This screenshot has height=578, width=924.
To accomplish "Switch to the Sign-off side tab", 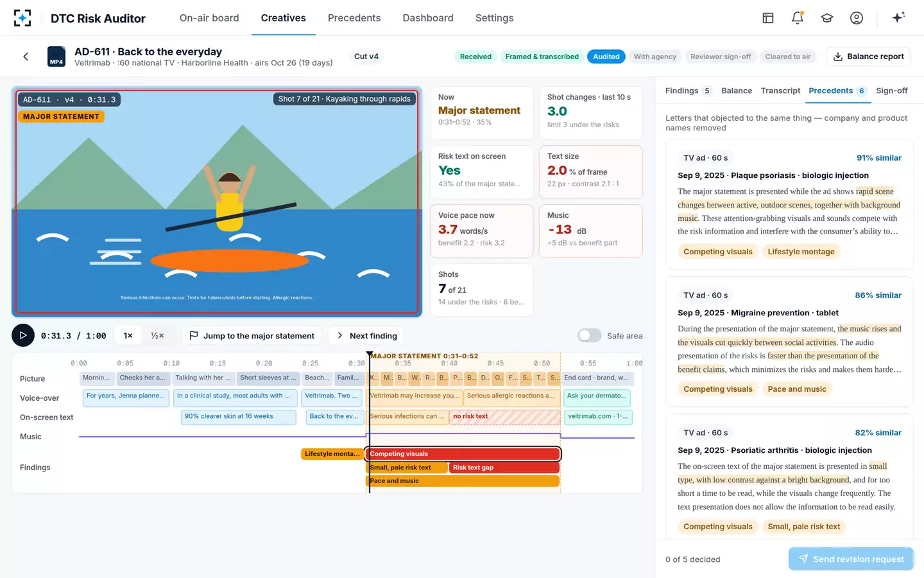I will pyautogui.click(x=892, y=91).
